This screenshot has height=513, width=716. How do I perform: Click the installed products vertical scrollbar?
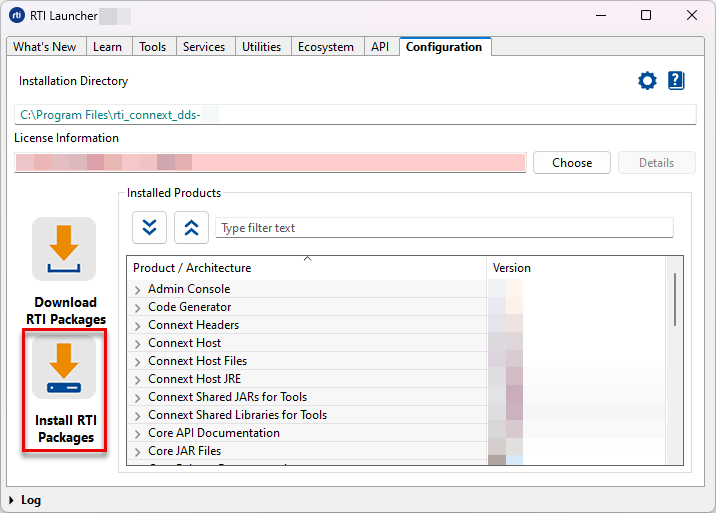click(x=675, y=300)
